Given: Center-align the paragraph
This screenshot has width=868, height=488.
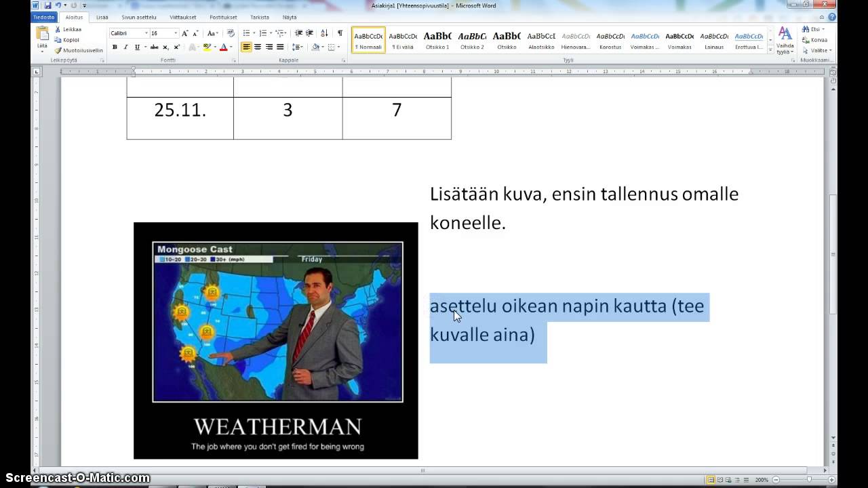Looking at the screenshot, I should [x=258, y=47].
